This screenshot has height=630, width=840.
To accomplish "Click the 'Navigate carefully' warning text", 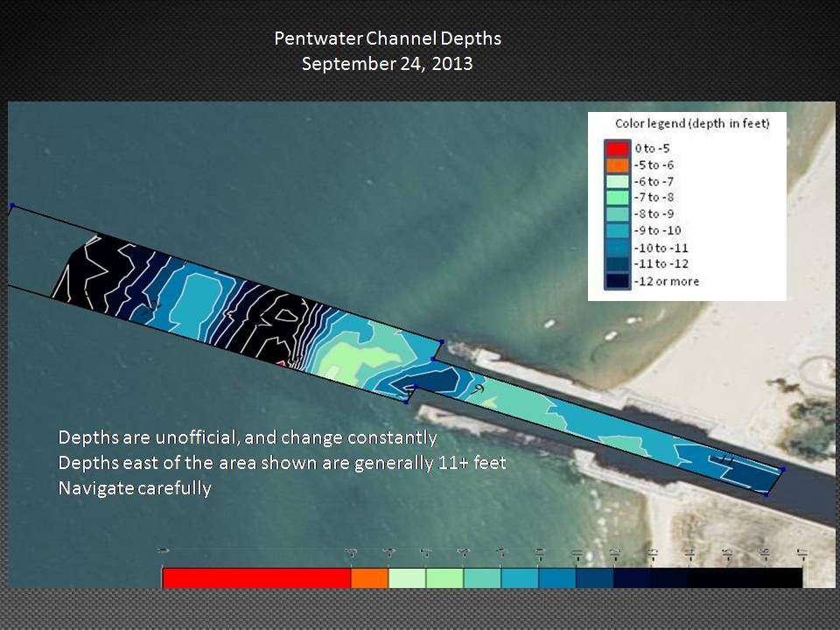I will (x=135, y=488).
